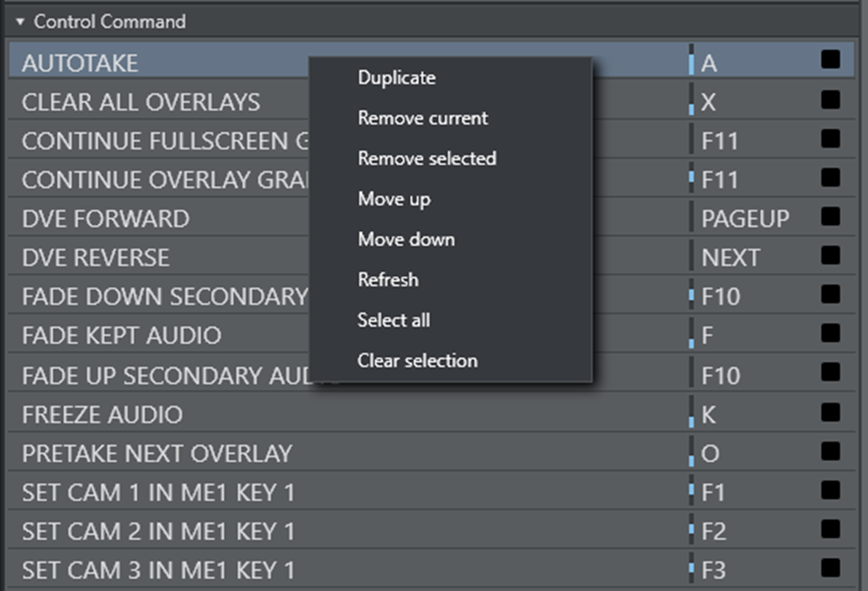Click Refresh in the context menu
The image size is (868, 591).
click(x=387, y=280)
